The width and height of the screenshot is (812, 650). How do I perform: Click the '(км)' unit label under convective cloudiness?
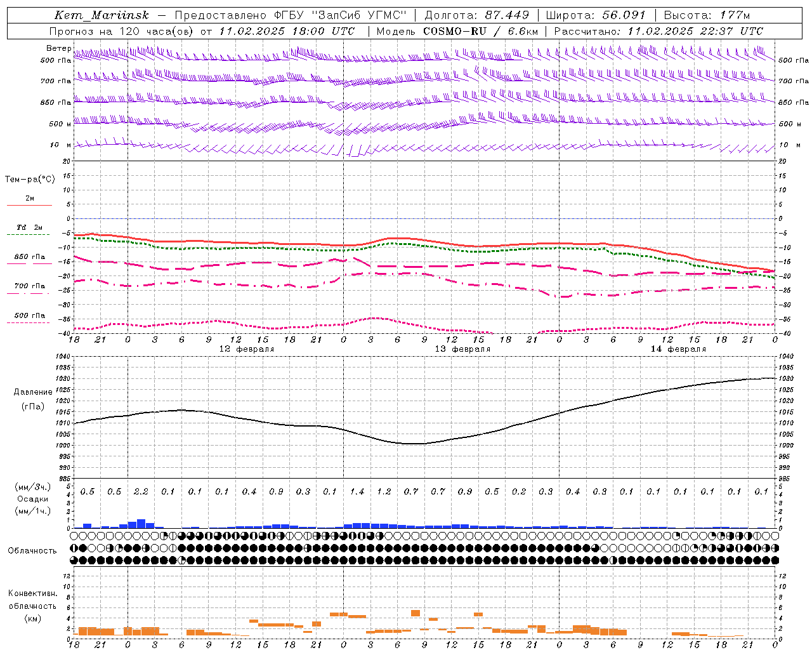pyautogui.click(x=32, y=618)
